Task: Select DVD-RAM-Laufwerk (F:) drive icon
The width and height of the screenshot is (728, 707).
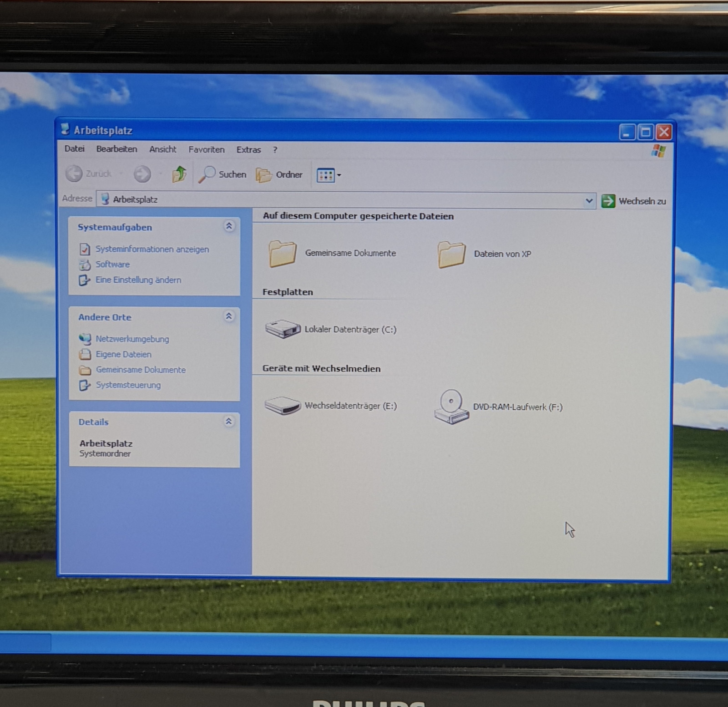Action: point(451,407)
